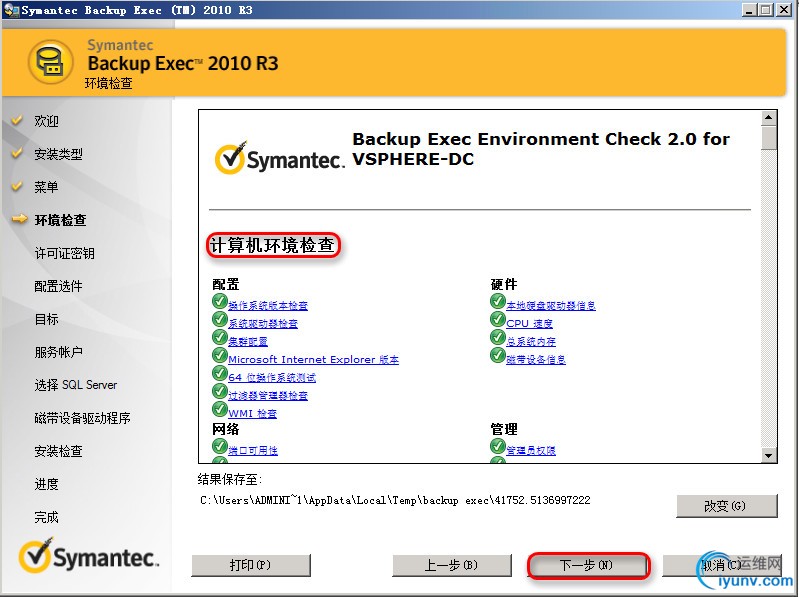Click the Symantec logo below the step list
The height and width of the screenshot is (597, 799).
coord(89,555)
